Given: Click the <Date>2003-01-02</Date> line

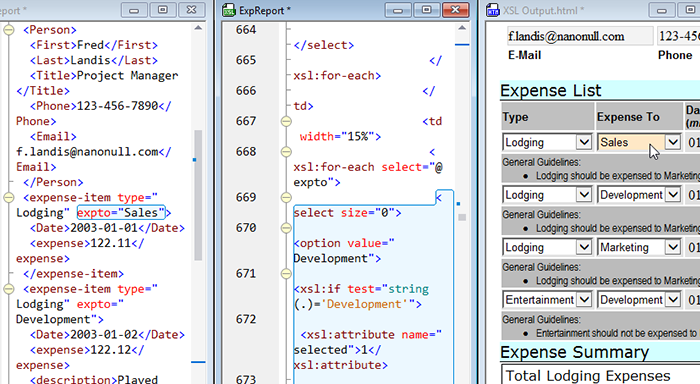Looking at the screenshot, I should tap(107, 335).
